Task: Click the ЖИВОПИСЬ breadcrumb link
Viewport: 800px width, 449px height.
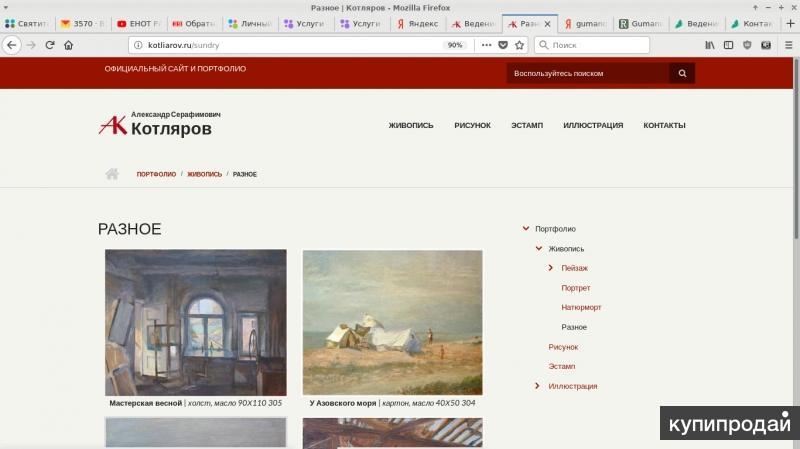Action: point(205,174)
